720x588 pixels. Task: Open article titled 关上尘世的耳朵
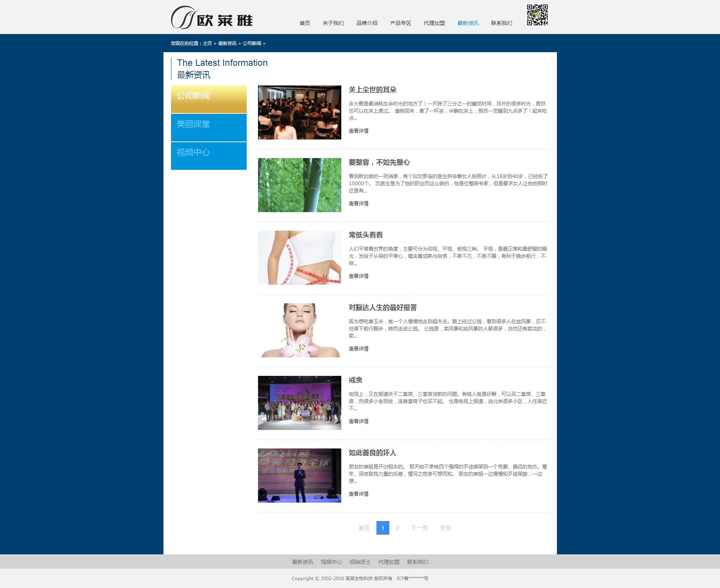(x=372, y=90)
